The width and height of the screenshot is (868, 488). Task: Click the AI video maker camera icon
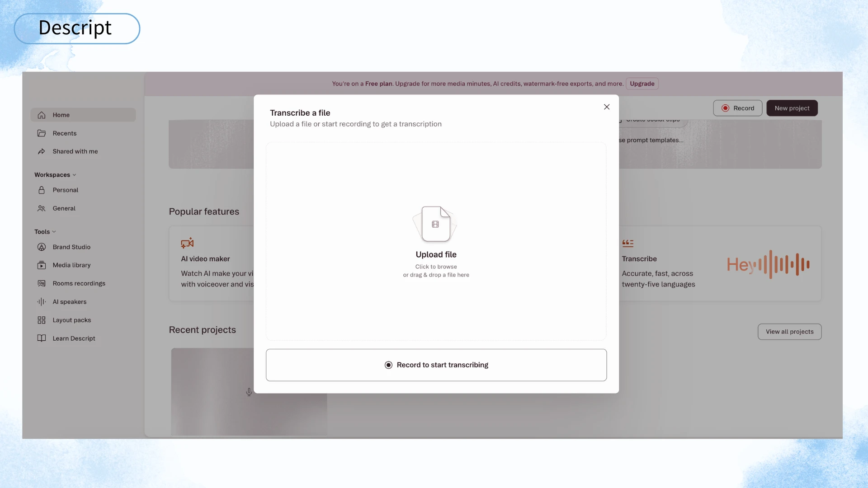point(187,243)
